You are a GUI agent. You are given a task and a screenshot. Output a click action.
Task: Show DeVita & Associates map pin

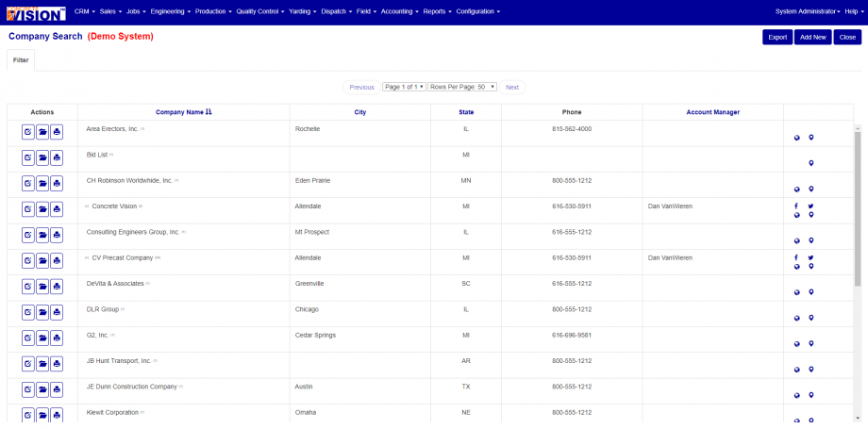tap(811, 291)
